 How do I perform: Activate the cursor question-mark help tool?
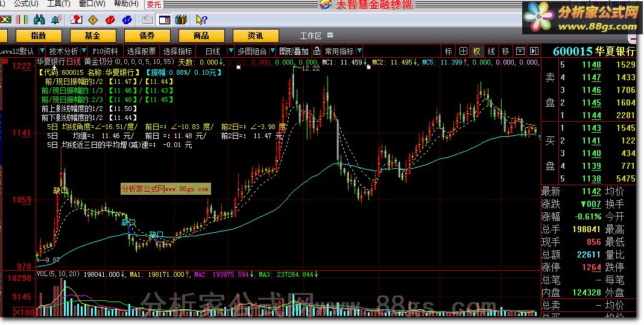click(201, 19)
